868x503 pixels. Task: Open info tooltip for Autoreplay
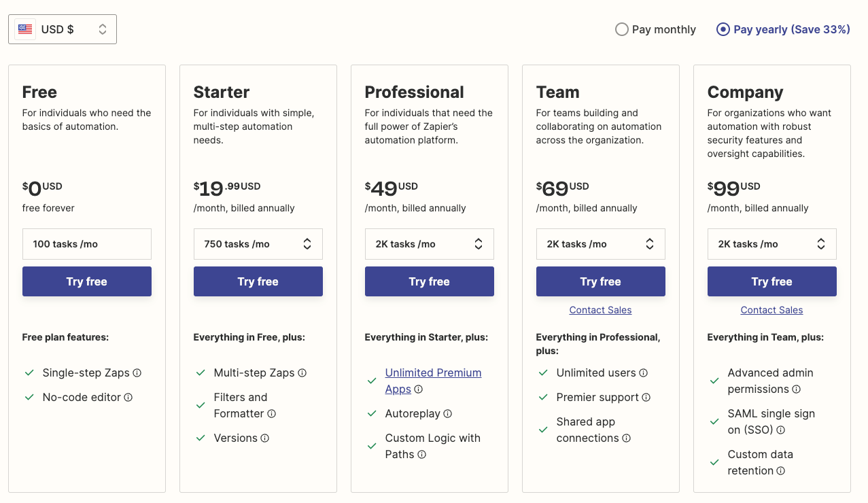448,414
